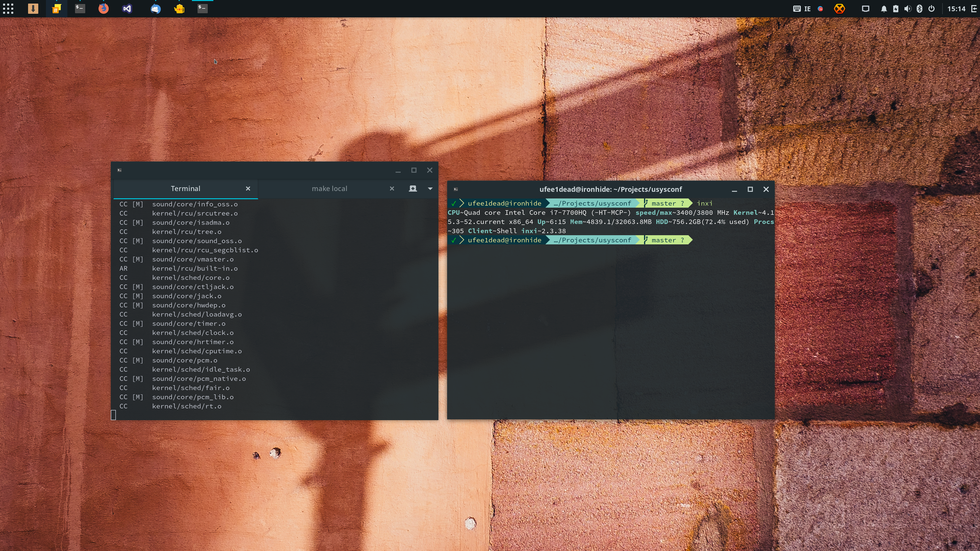This screenshot has height=551, width=980.
Task: Add a new terminal tab
Action: coord(413,189)
